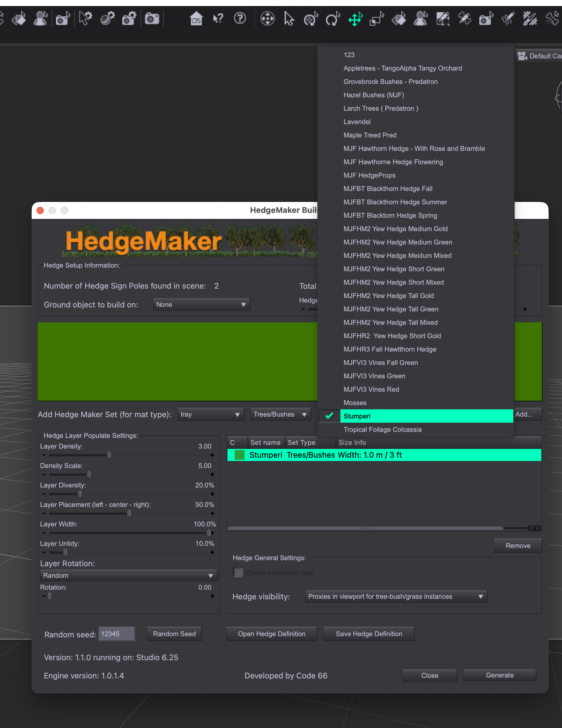Select the Scale tool icon
The image size is (562, 728).
point(377,19)
